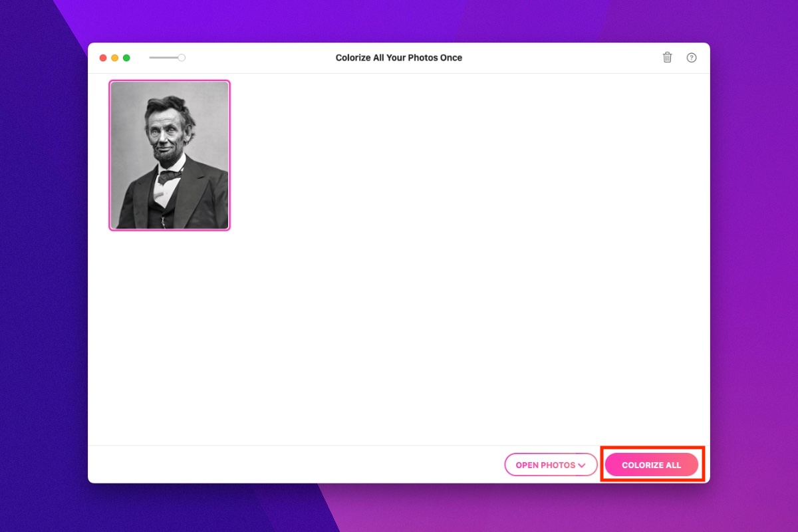Minimize the window with the yellow button
This screenshot has height=532, width=798.
115,58
